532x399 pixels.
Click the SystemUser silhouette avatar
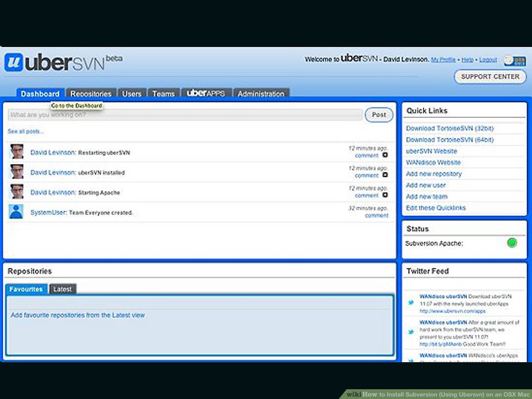(x=16, y=211)
